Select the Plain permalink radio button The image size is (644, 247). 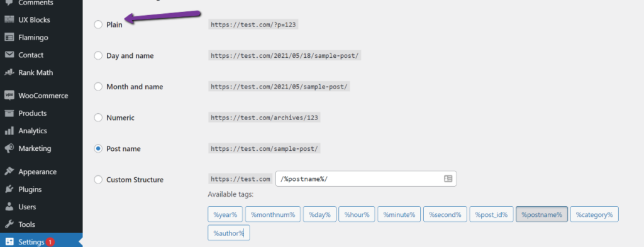(98, 25)
